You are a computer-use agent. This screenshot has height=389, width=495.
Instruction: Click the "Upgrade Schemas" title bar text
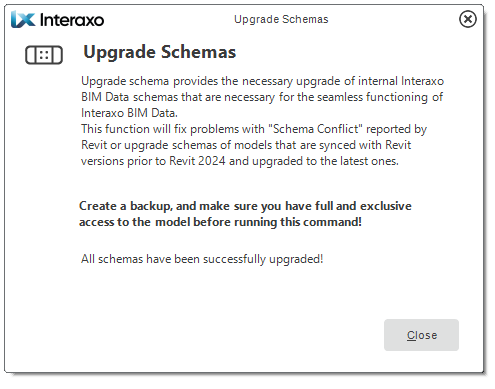coord(281,19)
